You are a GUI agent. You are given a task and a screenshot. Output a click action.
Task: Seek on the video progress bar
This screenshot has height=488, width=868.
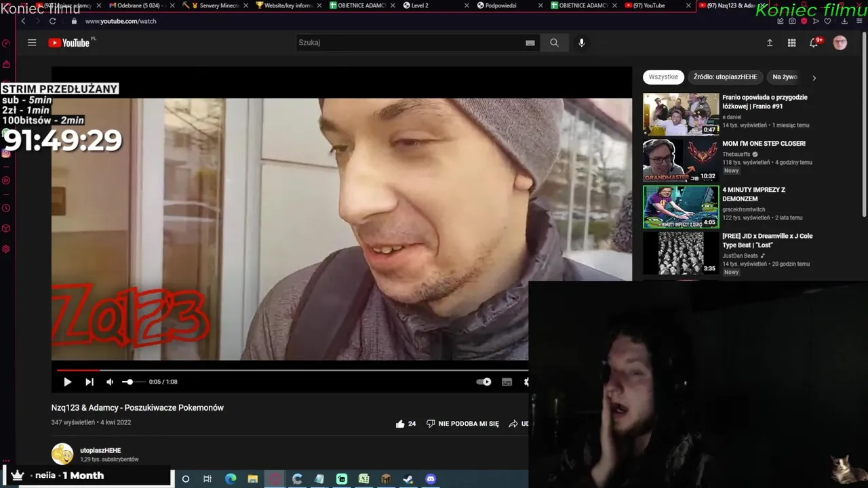pyautogui.click(x=292, y=370)
